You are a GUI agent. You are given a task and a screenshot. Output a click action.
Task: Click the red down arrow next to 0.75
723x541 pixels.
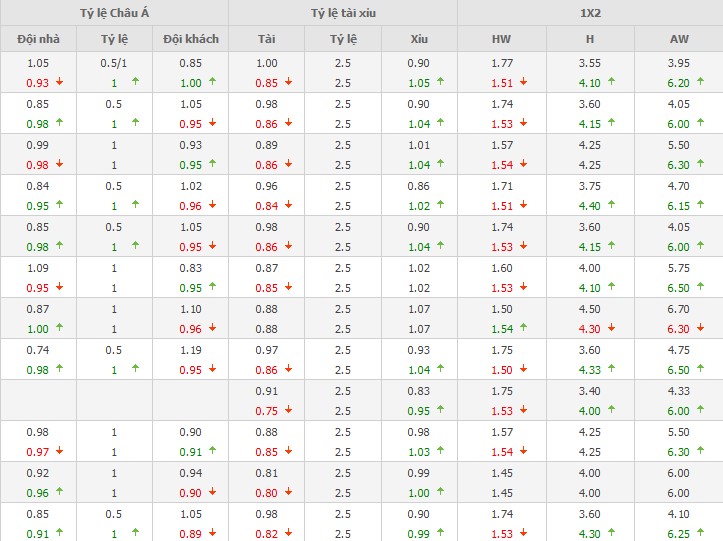click(288, 410)
